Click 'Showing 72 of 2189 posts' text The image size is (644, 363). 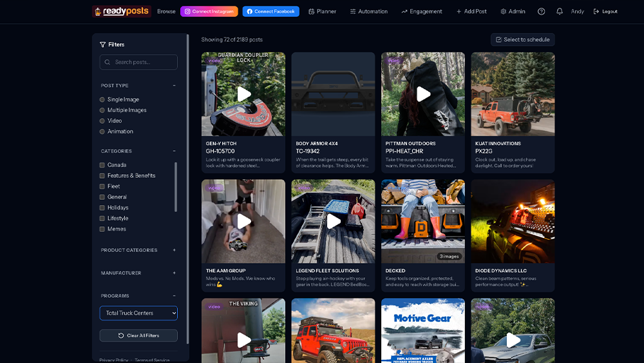tap(232, 39)
